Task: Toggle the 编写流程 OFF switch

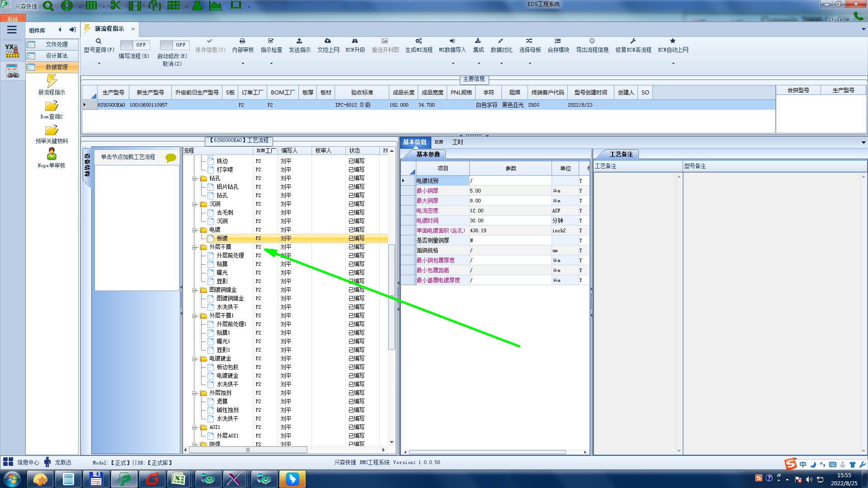Action: tap(134, 45)
